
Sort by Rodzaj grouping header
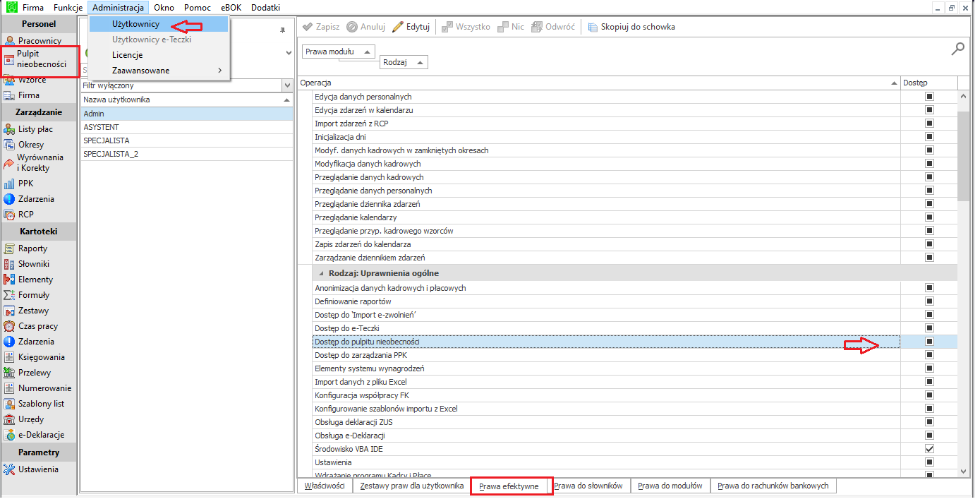[x=404, y=63]
